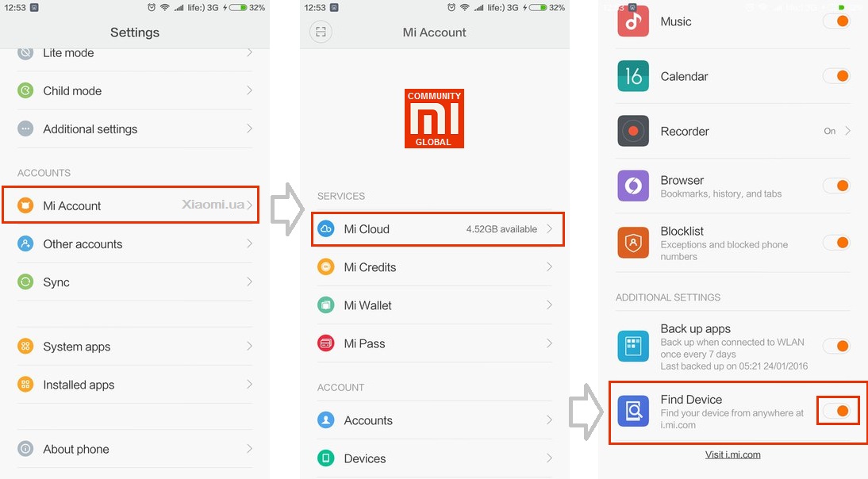Click the Recorder app icon
The image size is (868, 479).
[x=633, y=131]
